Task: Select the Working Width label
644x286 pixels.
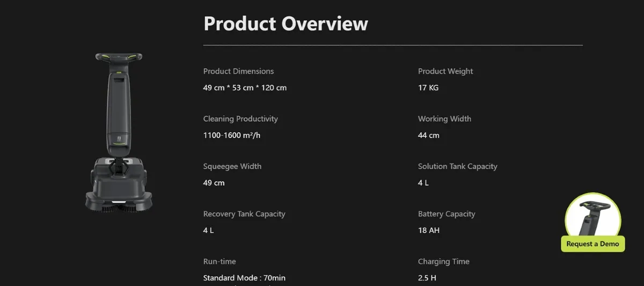Action: tap(444, 119)
